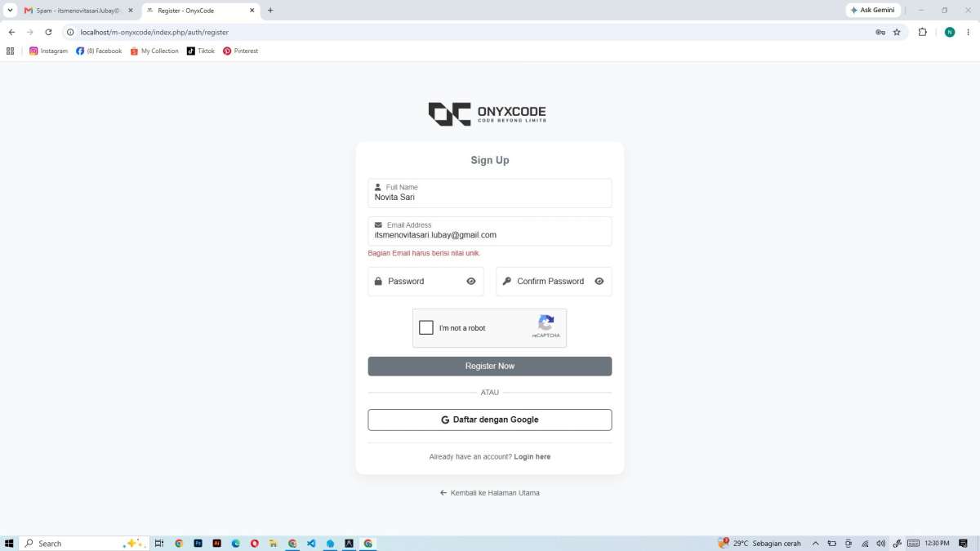Launch Adobe Illustrator from the taskbar
Screen dimensions: 980x551
pyautogui.click(x=216, y=544)
